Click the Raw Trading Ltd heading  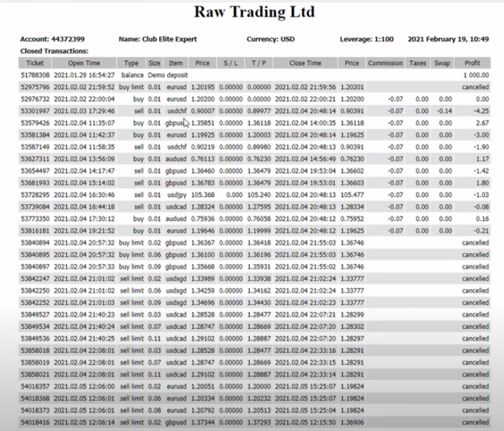point(254,12)
